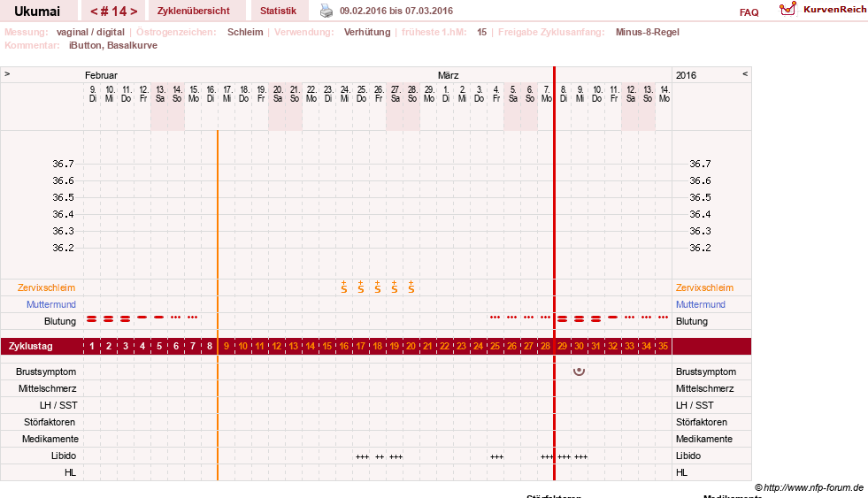Screen dimensions: 868x498
Task: Click heavy bleeding mark on cycle day 1
Action: 92,318
